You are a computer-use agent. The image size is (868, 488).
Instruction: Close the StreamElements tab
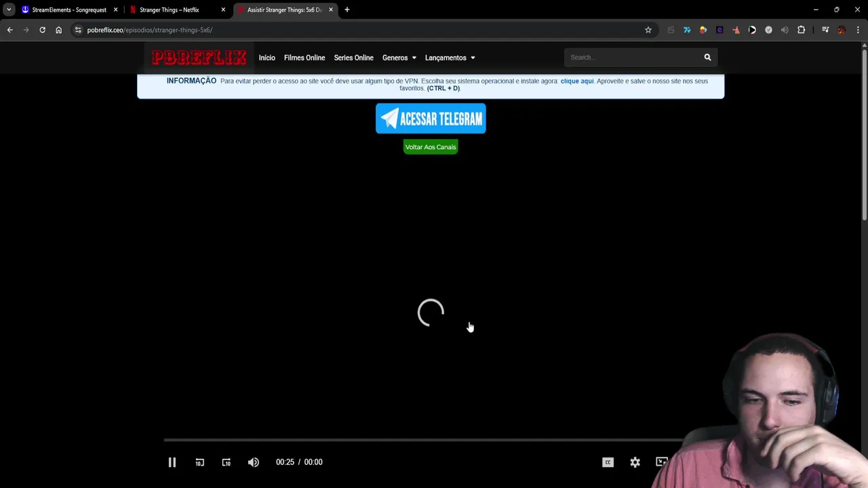[x=115, y=9]
